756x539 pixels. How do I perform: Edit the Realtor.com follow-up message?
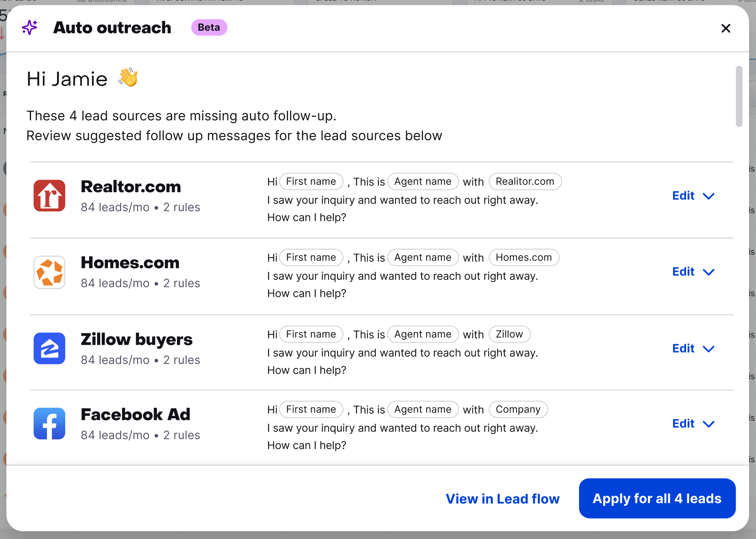(683, 195)
